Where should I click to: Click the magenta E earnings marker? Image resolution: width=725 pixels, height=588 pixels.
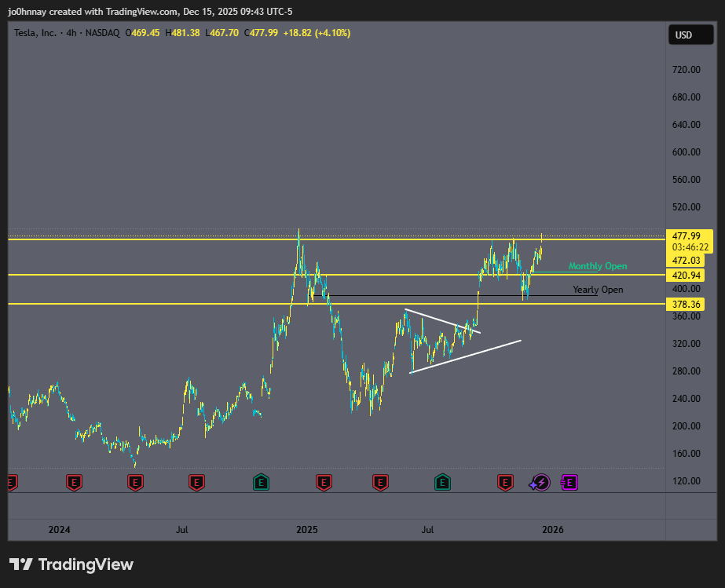(x=569, y=483)
